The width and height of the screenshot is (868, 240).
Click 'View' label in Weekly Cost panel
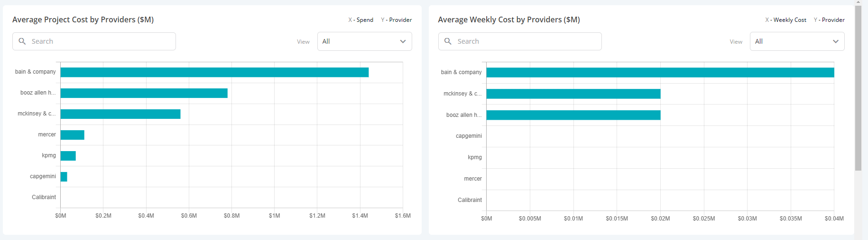736,42
